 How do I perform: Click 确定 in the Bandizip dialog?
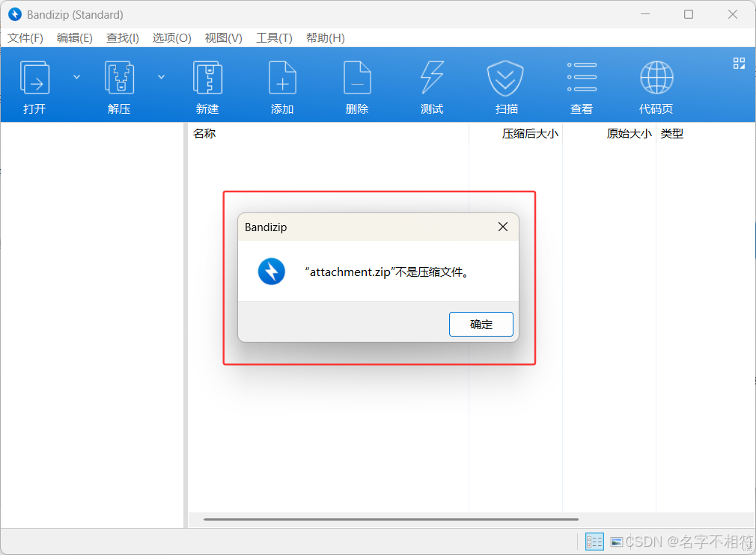coord(481,324)
